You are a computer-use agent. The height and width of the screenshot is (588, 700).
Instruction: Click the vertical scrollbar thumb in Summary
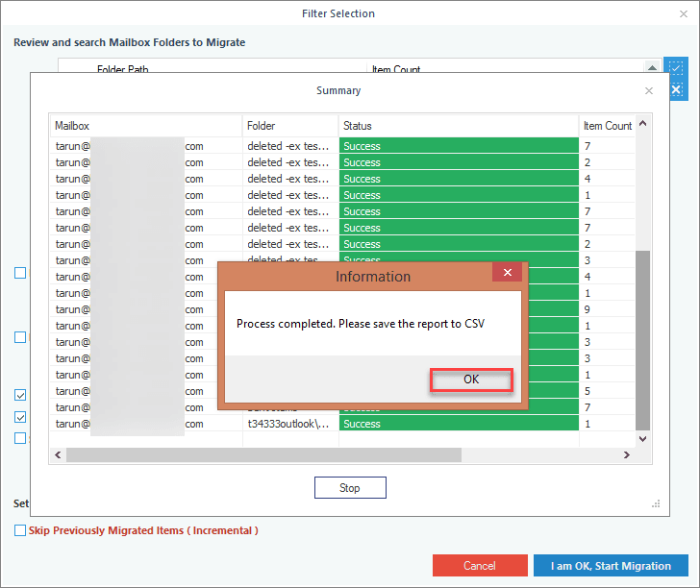(x=643, y=340)
